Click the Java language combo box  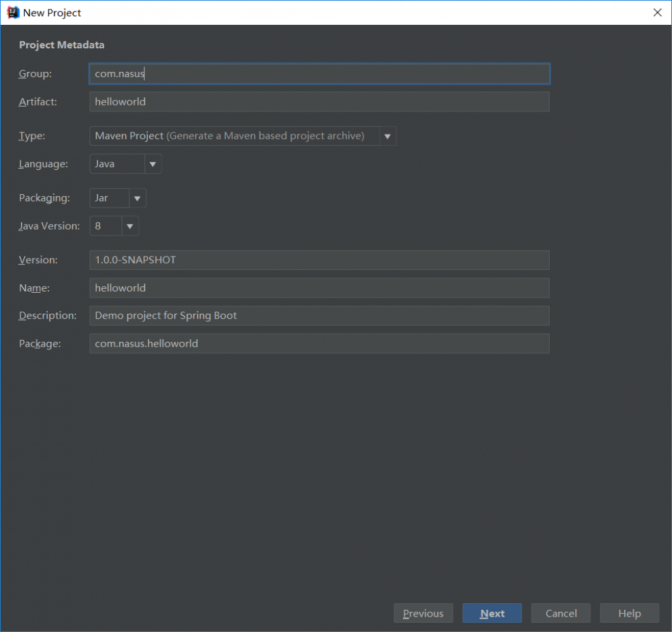tap(117, 164)
